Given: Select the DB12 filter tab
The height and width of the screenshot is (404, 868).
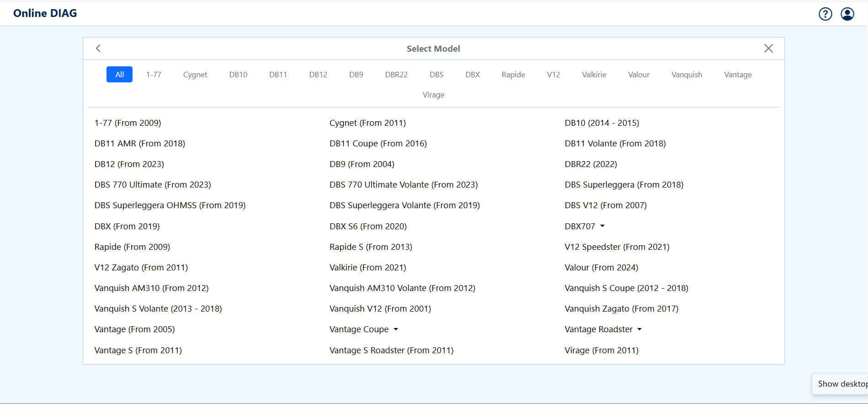Looking at the screenshot, I should 318,75.
